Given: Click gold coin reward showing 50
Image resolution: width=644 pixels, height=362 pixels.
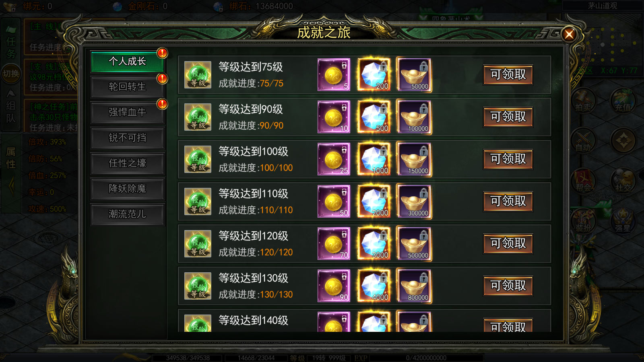Looking at the screenshot, I should pyautogui.click(x=334, y=202).
